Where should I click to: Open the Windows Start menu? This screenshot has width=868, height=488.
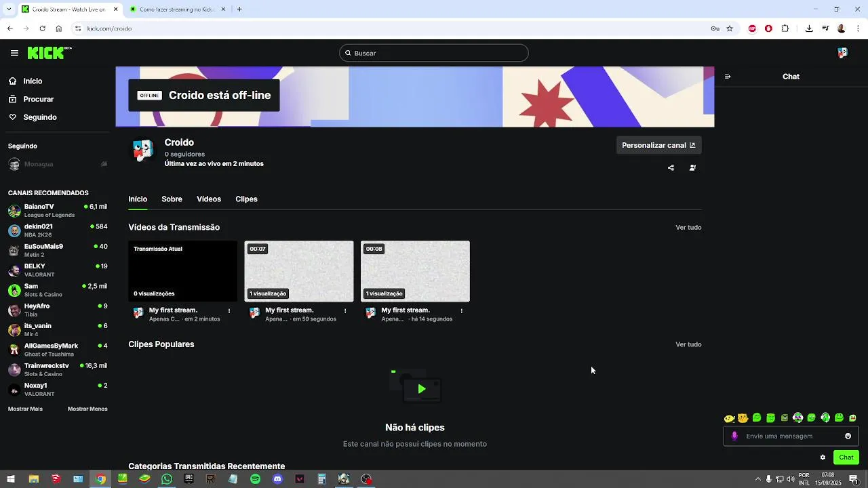tap(10, 479)
